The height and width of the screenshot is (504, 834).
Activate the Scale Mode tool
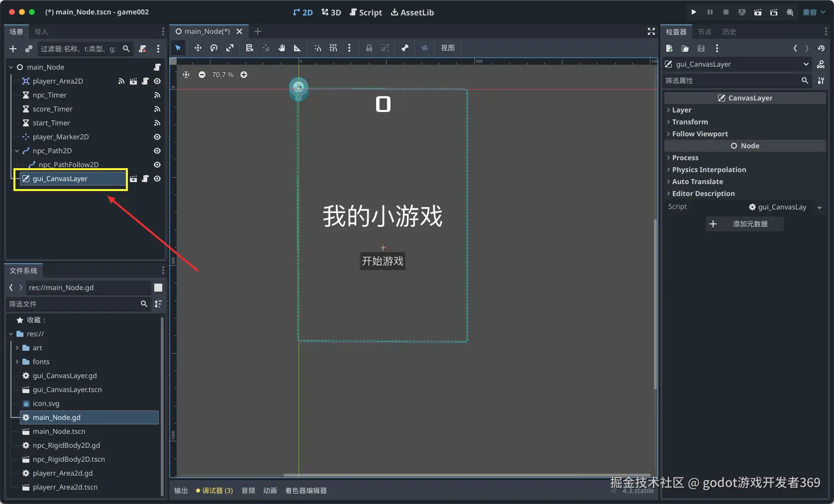[230, 48]
